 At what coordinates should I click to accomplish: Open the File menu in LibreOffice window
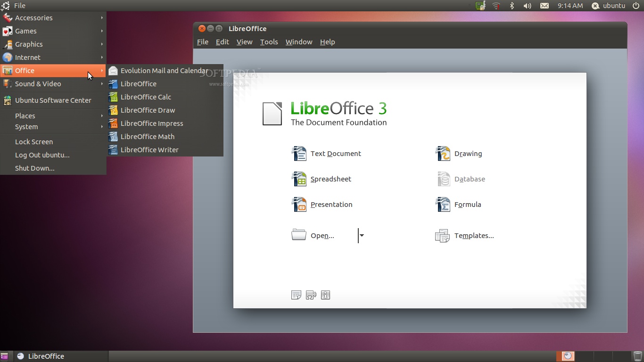[x=203, y=42]
